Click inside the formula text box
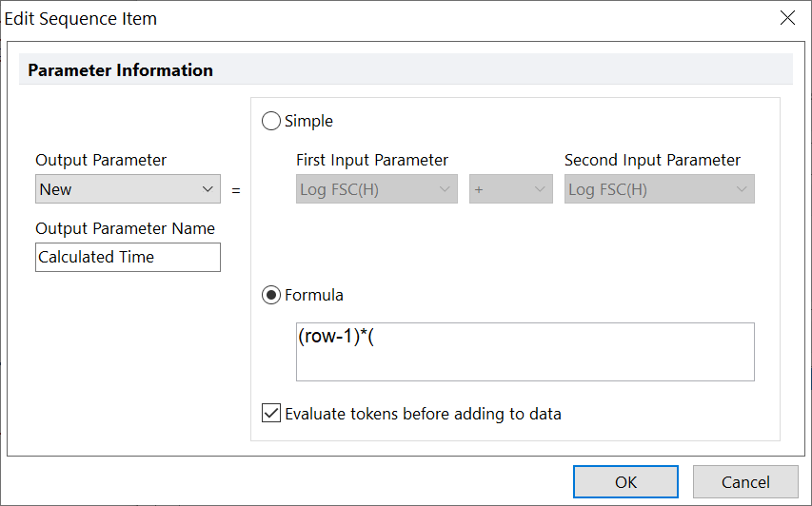The height and width of the screenshot is (506, 812). 525,352
